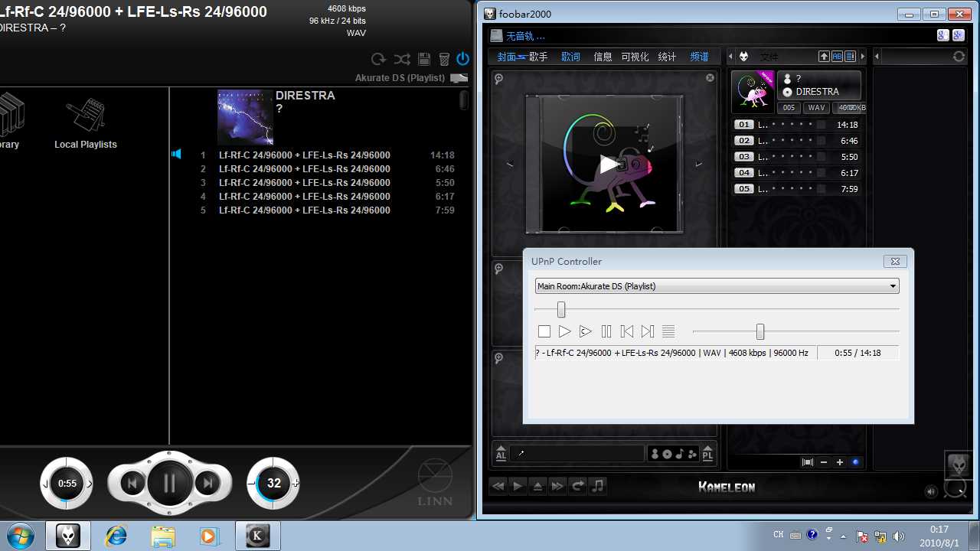Open 信息 info tab in foobar2000

pyautogui.click(x=603, y=57)
